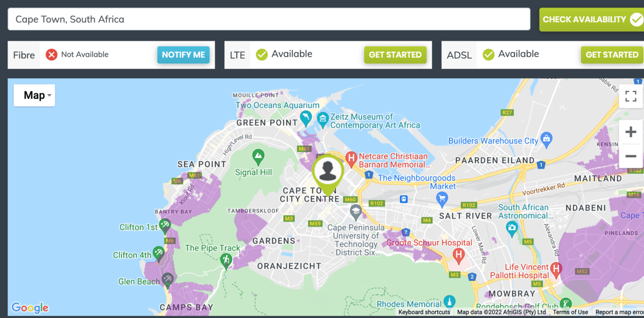This screenshot has width=644, height=318.
Task: Click the address search field
Action: click(268, 19)
